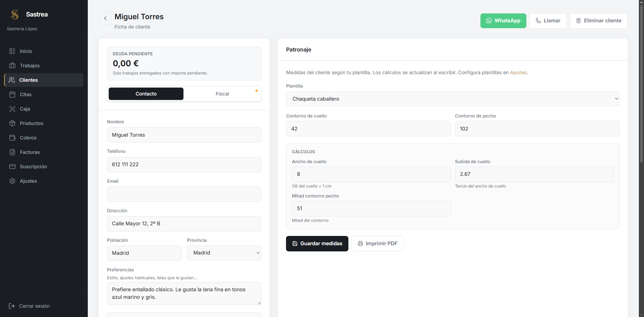This screenshot has height=317, width=644.
Task: Click the Sastrea logo icon
Action: 14,14
